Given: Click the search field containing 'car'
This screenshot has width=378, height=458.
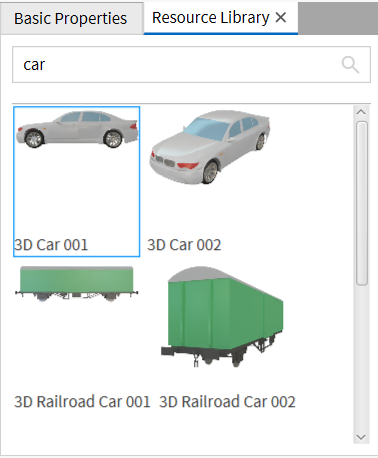Looking at the screenshot, I should 191,65.
